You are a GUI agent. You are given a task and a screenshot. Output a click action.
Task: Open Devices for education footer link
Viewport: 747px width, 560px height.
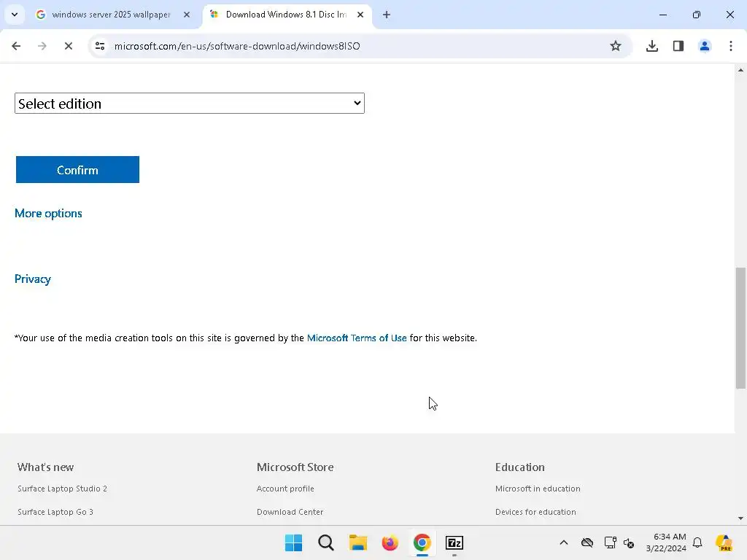click(x=535, y=512)
